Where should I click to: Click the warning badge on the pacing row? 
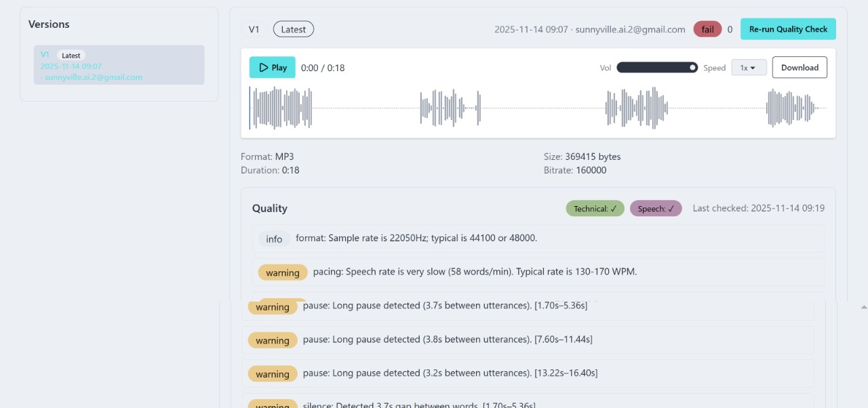[x=283, y=272]
